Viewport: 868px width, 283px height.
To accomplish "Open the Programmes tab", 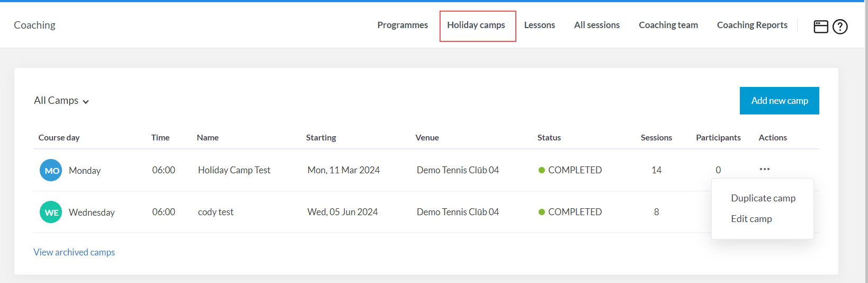I will click(402, 25).
